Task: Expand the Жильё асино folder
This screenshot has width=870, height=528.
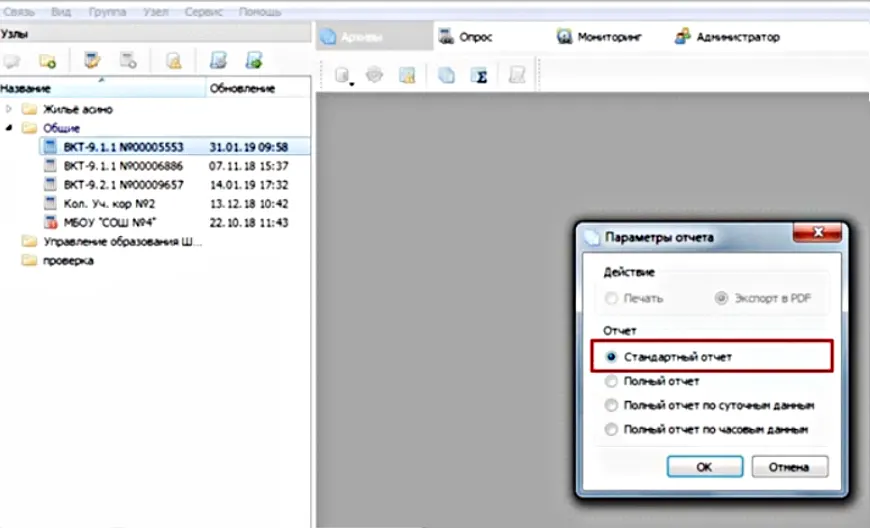Action: click(x=9, y=109)
